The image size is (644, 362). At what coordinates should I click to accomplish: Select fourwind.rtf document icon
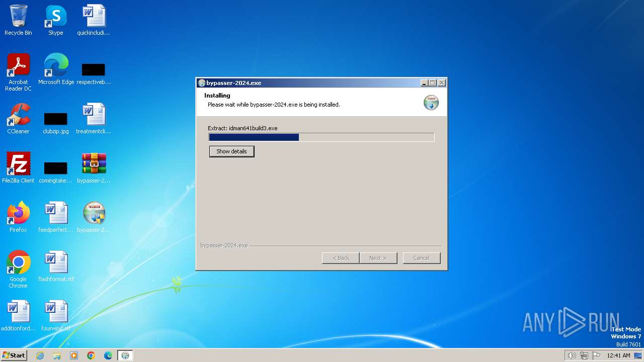point(56,316)
